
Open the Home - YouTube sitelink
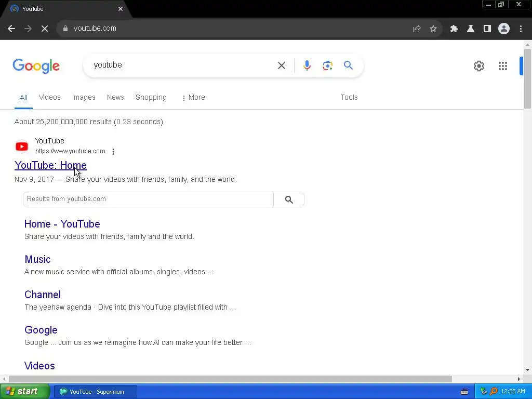click(62, 224)
